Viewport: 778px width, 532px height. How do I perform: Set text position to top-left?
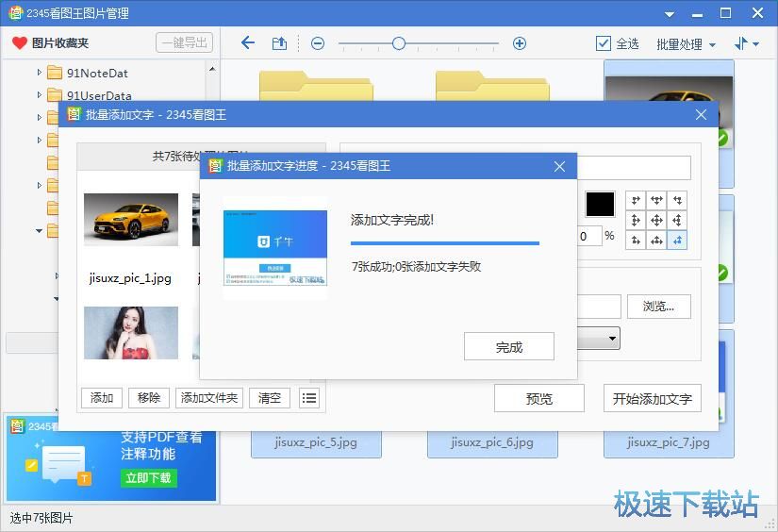[636, 201]
